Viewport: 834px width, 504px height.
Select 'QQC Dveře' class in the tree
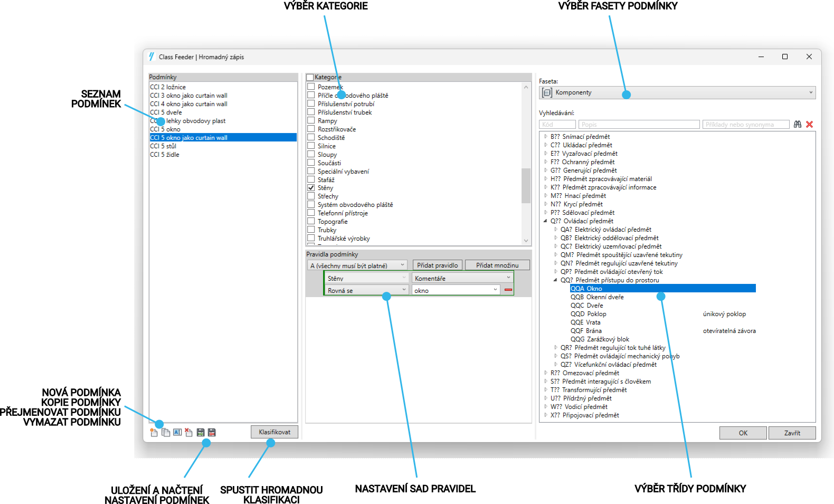586,306
